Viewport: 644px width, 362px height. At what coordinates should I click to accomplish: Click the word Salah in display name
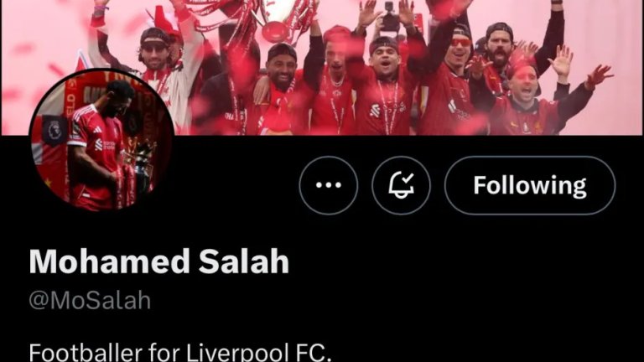(244, 261)
